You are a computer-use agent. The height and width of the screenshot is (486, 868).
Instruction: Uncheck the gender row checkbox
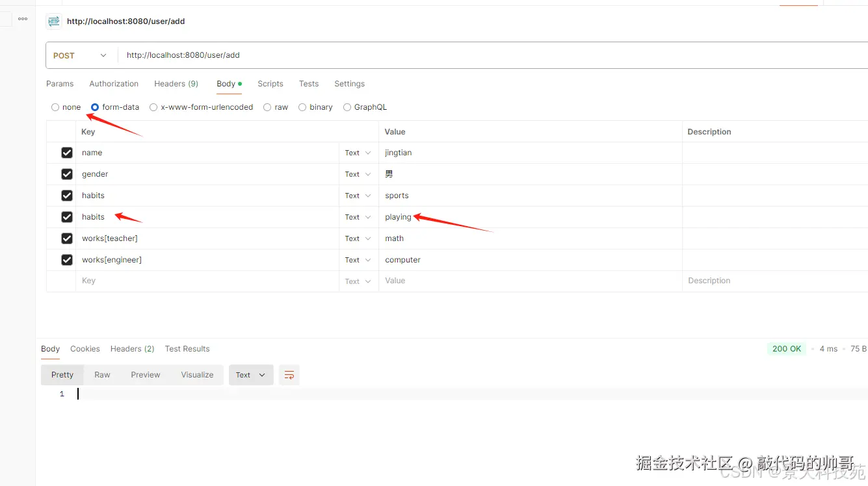tap(66, 174)
